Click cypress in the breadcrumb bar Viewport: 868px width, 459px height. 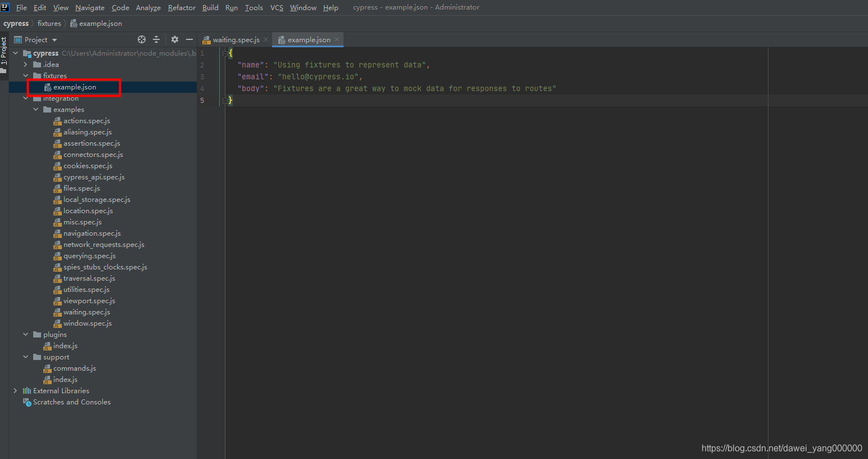coord(16,24)
